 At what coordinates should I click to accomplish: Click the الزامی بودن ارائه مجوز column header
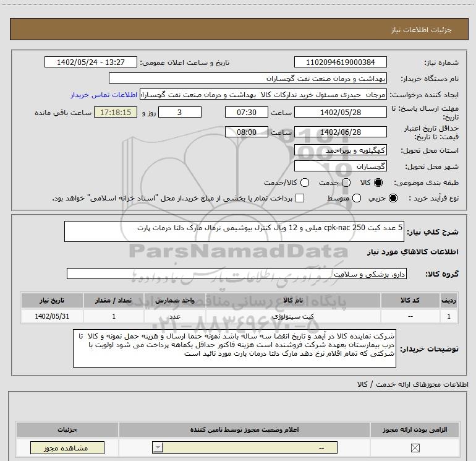(415, 429)
